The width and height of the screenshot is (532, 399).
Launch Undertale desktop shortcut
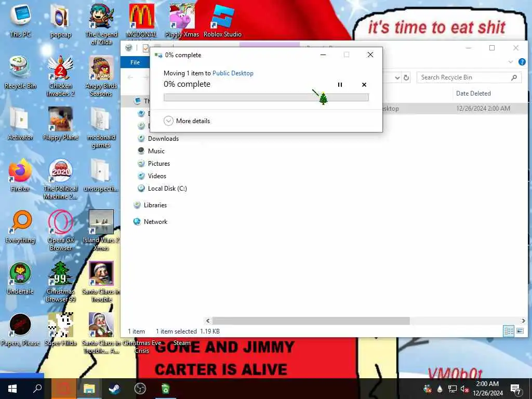(20, 278)
